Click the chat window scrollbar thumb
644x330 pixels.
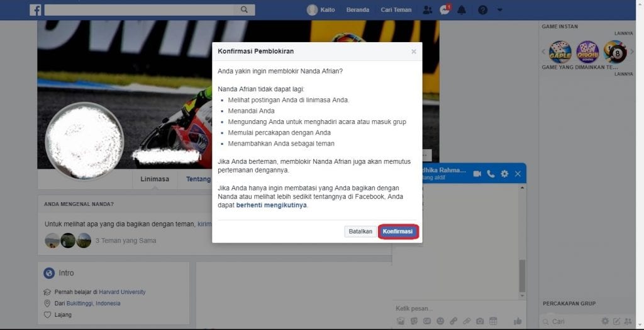pos(522,276)
